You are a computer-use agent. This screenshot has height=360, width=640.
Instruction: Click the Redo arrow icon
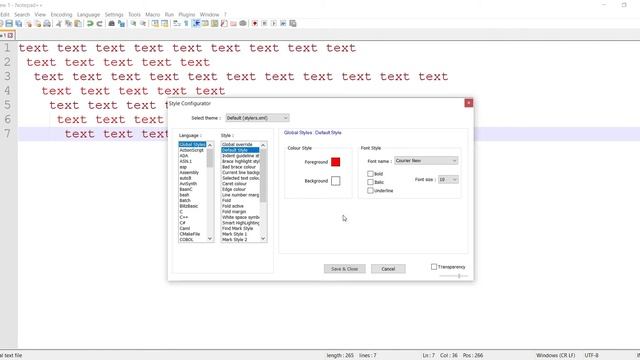click(100, 24)
